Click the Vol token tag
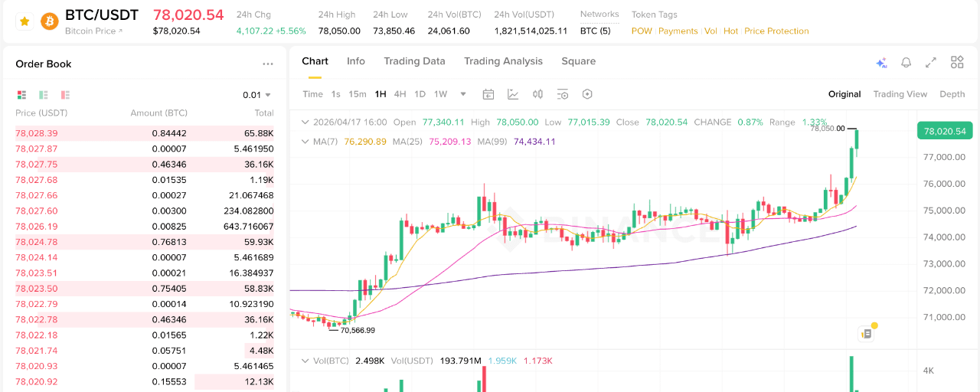 click(x=710, y=31)
